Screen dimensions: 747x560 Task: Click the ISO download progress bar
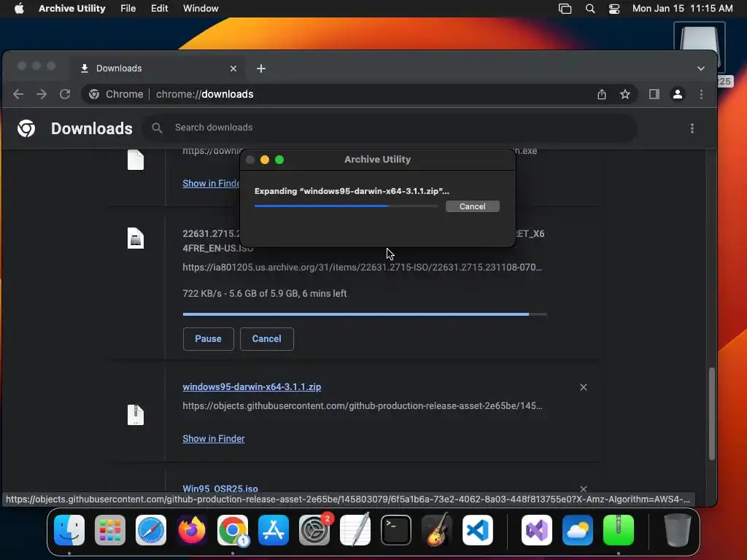point(365,314)
